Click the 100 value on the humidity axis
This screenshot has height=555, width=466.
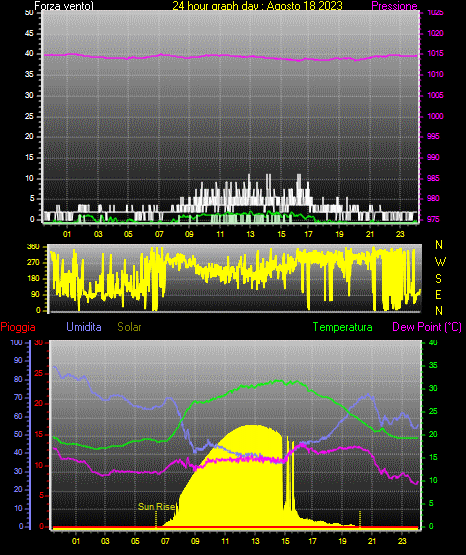pyautogui.click(x=16, y=343)
